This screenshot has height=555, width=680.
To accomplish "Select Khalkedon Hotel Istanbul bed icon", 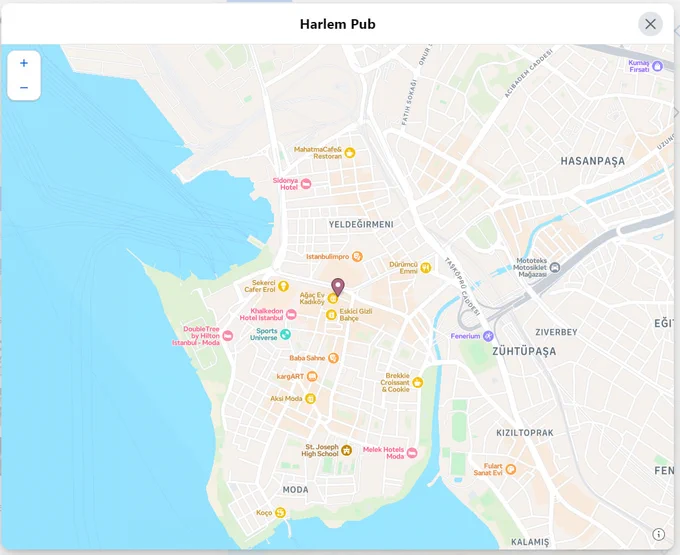I will point(291,314).
